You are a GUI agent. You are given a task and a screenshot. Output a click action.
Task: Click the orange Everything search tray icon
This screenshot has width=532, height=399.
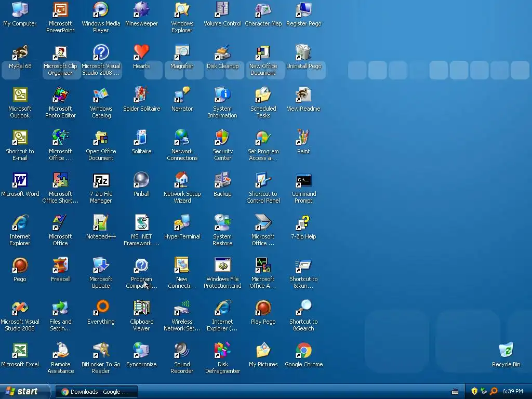tap(494, 391)
